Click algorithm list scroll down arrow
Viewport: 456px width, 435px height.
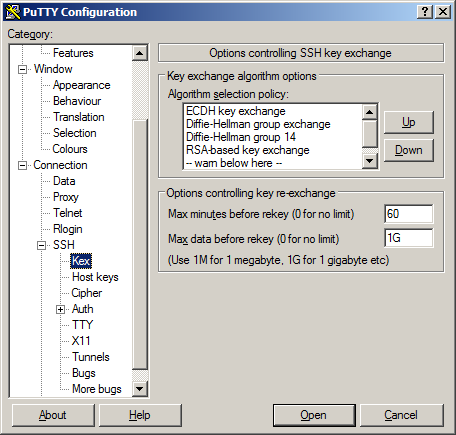(370, 161)
